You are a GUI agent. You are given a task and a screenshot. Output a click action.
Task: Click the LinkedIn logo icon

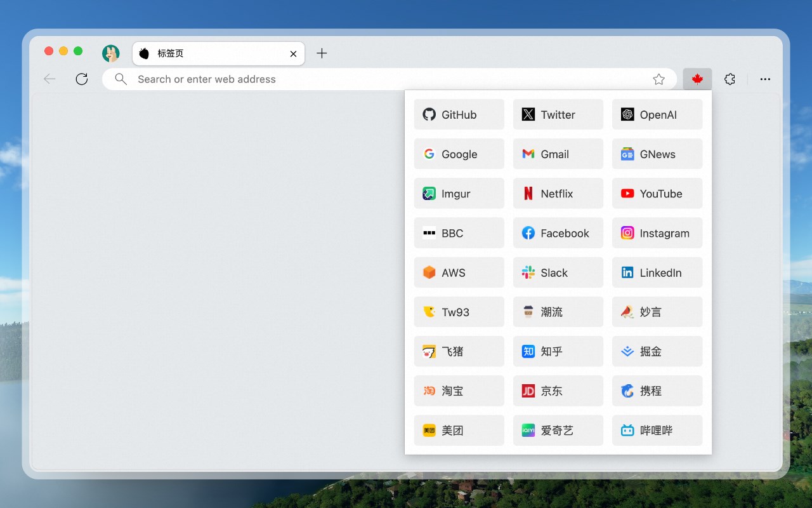click(627, 272)
